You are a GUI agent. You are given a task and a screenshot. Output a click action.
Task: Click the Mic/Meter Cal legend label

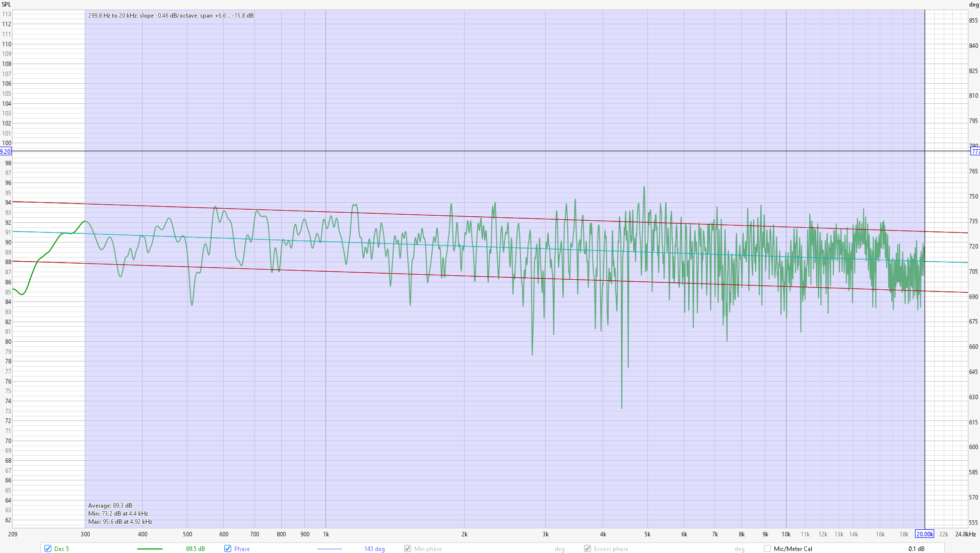[x=793, y=548]
